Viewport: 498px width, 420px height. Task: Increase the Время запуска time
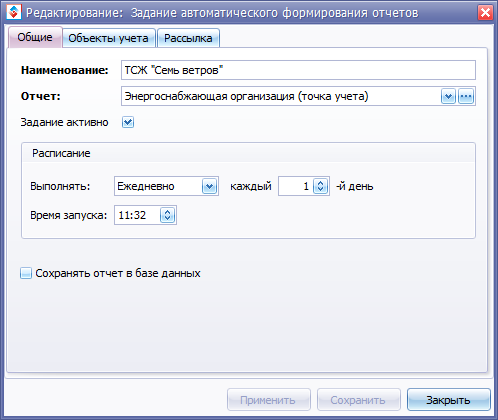coord(168,212)
